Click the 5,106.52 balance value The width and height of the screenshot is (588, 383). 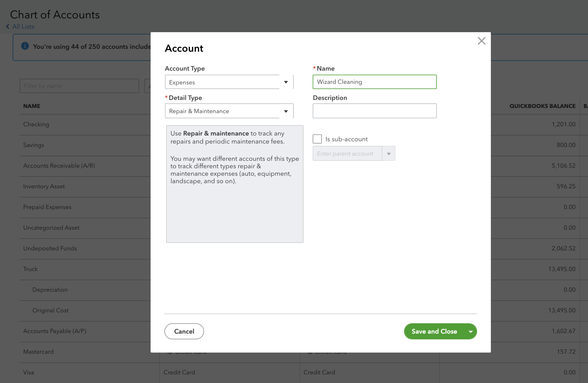(564, 166)
